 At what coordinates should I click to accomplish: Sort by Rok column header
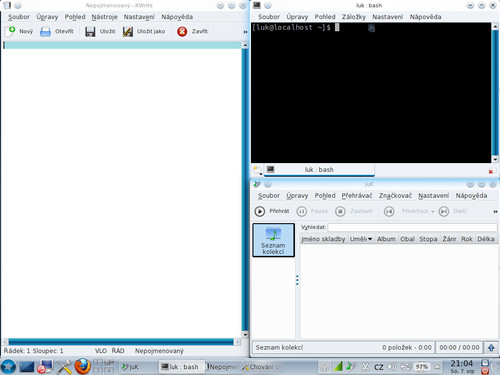coord(467,239)
